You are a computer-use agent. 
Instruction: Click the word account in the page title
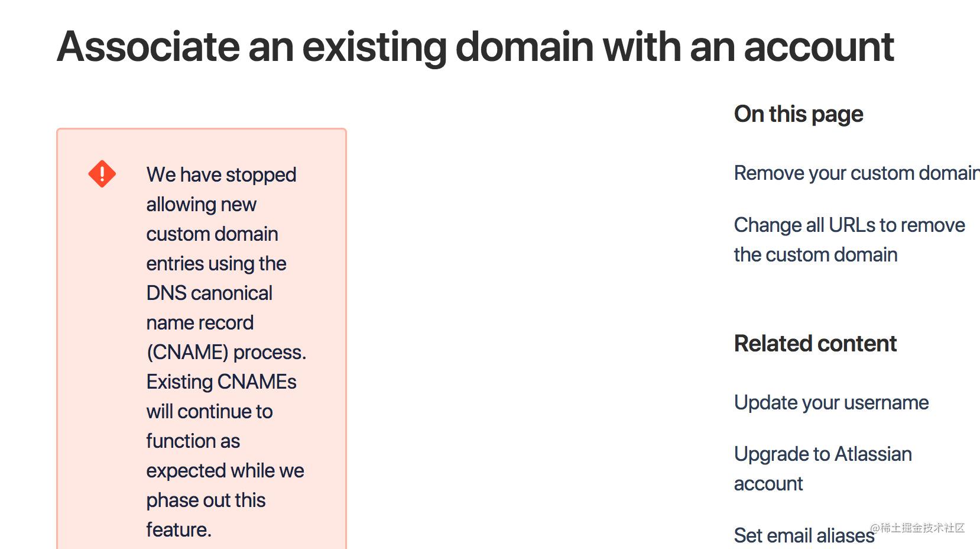(819, 46)
